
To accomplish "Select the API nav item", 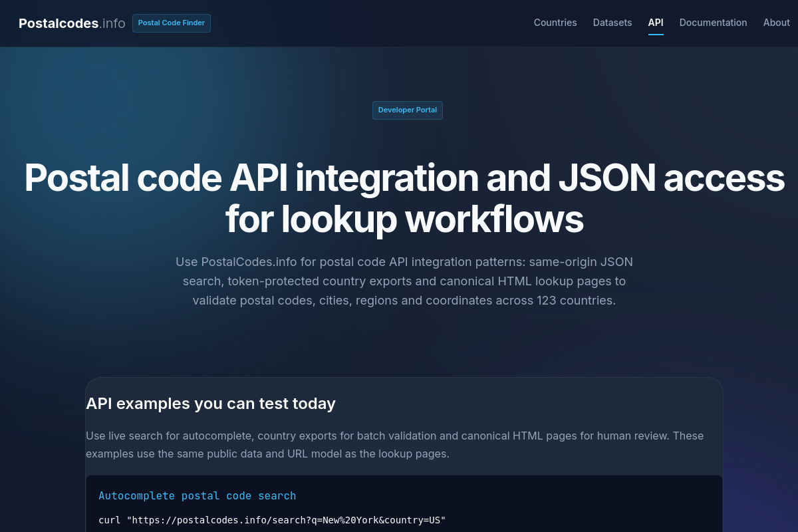I will point(656,23).
